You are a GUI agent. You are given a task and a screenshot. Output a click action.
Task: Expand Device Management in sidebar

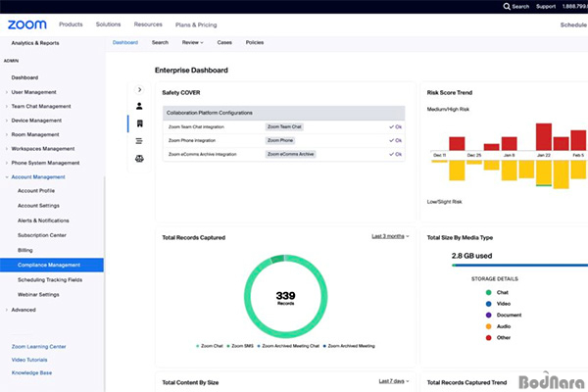tap(7, 121)
